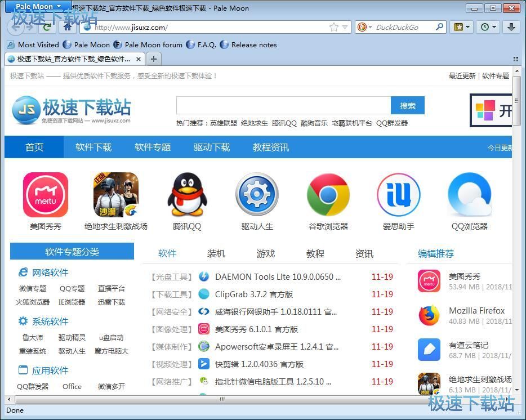
Task: Click the 快剪辑 list icon
Action: 204,364
